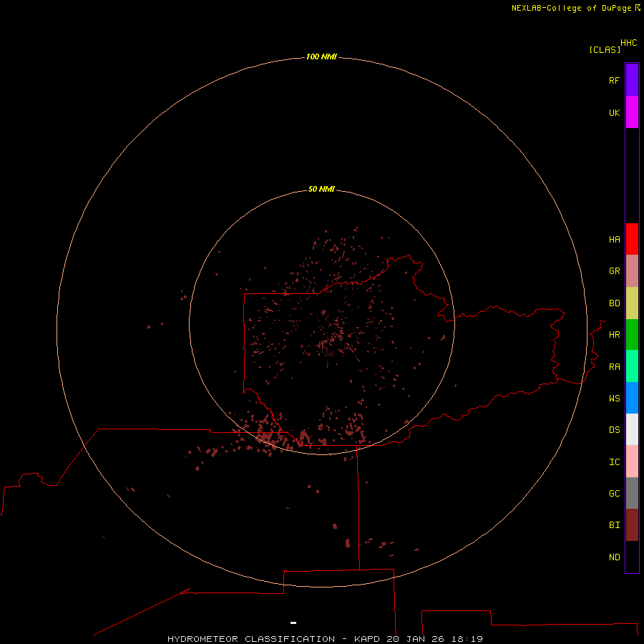Click the RF legend label
Viewport: 644px width, 644px height.
pos(614,80)
